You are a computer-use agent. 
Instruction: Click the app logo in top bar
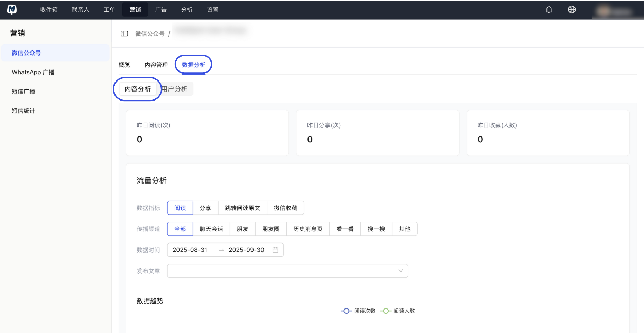coord(11,9)
